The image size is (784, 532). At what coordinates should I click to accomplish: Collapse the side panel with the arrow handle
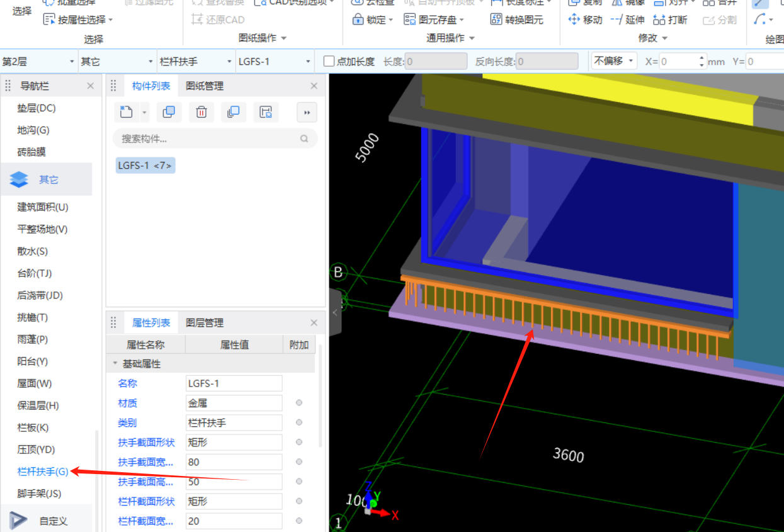tap(335, 312)
